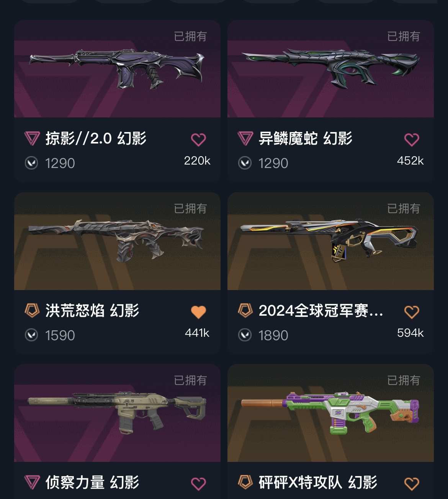
Task: Toggle heart on 异鳞魔蛇 幻影
Action: pos(412,140)
